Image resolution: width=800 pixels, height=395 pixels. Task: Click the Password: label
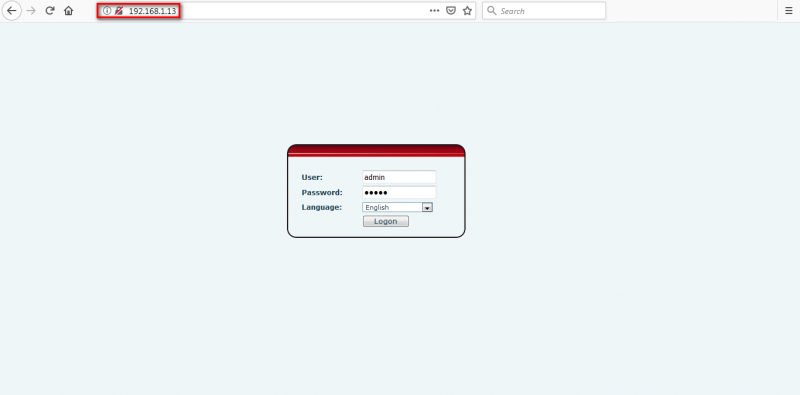(x=322, y=192)
